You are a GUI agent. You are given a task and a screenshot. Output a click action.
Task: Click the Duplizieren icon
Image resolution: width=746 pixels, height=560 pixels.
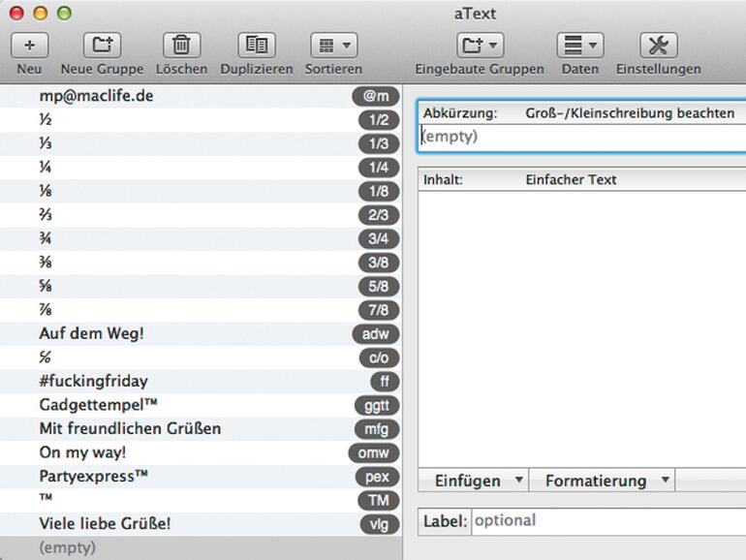coord(257,46)
